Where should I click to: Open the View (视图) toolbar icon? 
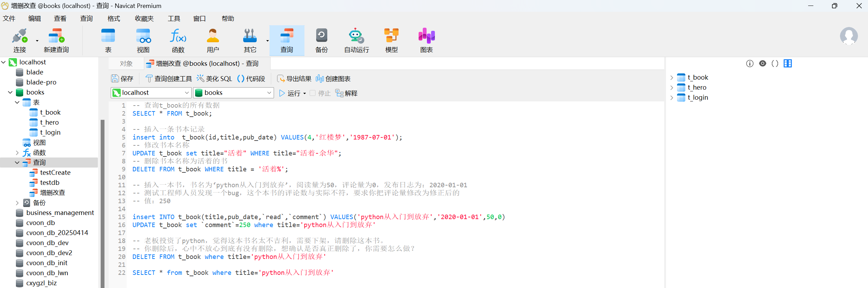[143, 40]
